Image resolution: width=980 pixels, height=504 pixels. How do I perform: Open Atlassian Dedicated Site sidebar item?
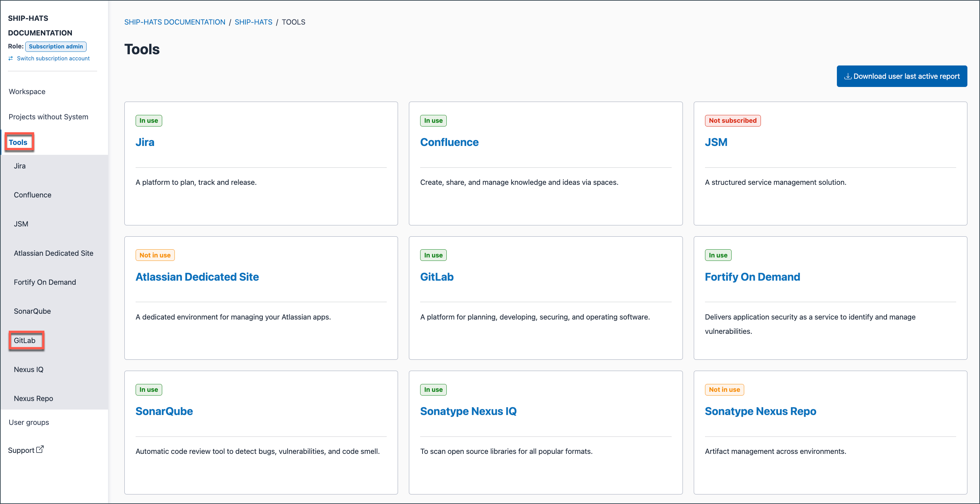(53, 253)
